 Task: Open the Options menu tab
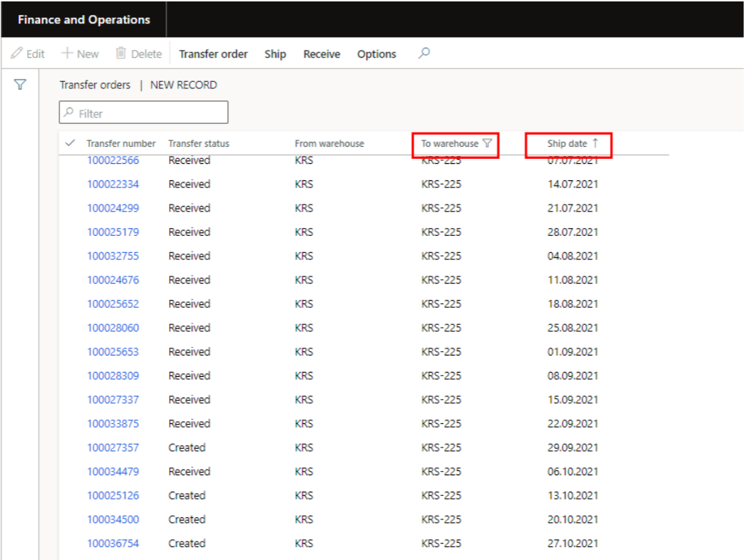[376, 54]
